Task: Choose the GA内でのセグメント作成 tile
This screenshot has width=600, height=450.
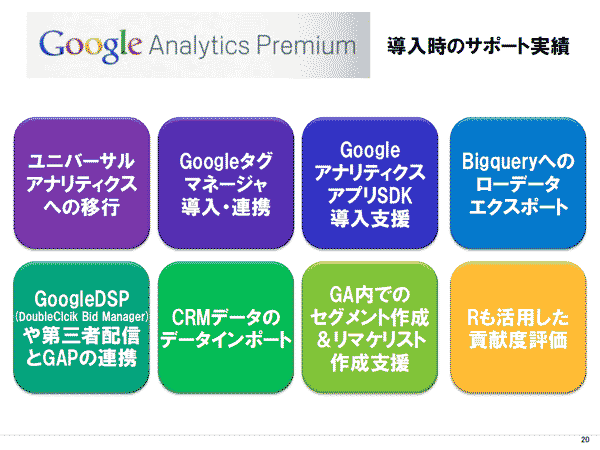Action: [x=369, y=327]
